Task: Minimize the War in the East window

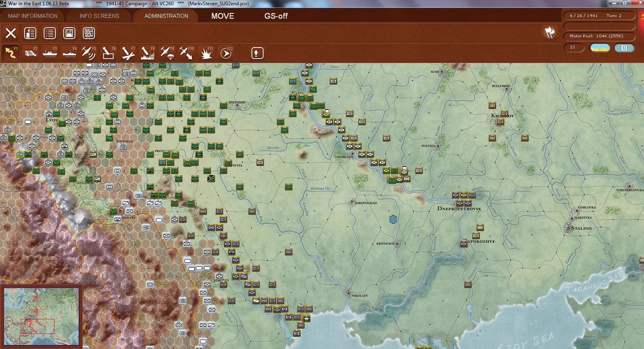Action: coord(614,3)
